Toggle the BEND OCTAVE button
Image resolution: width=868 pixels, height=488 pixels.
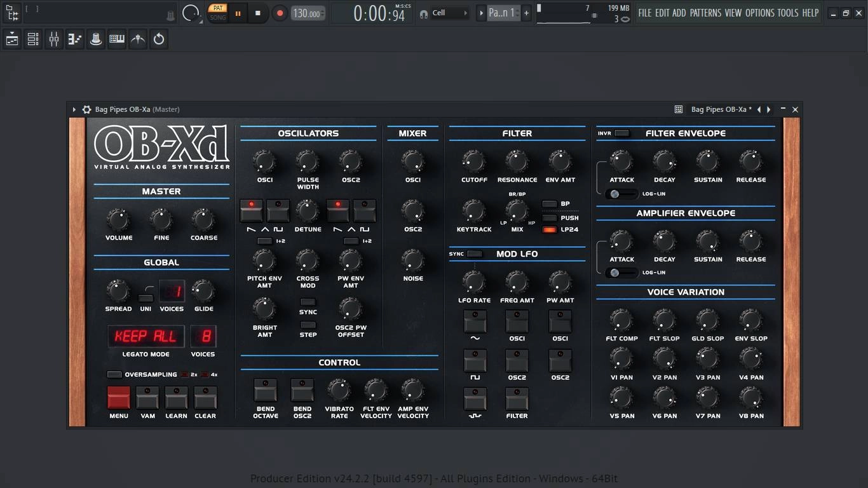pos(266,390)
